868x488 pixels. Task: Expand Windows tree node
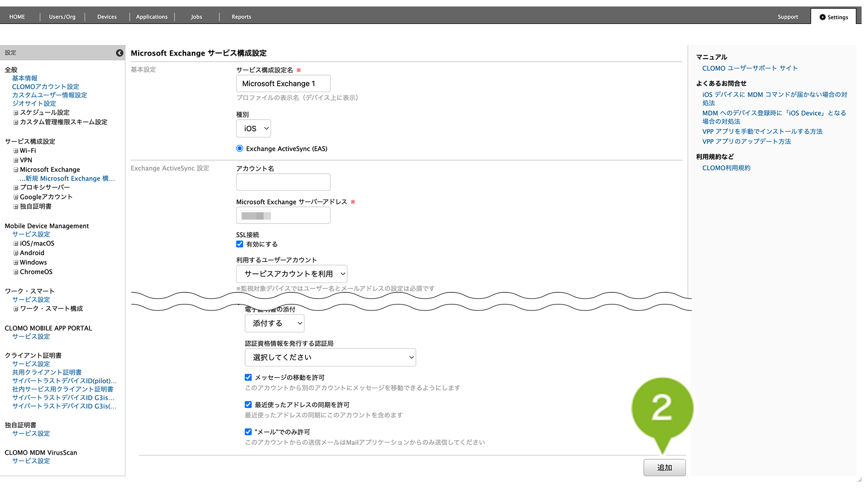coord(16,263)
